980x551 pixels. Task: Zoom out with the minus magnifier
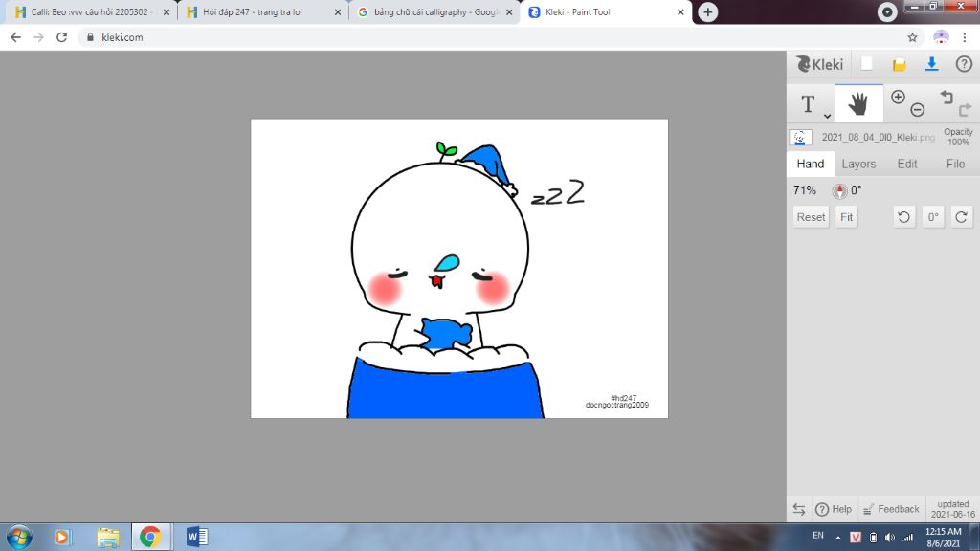pos(917,110)
